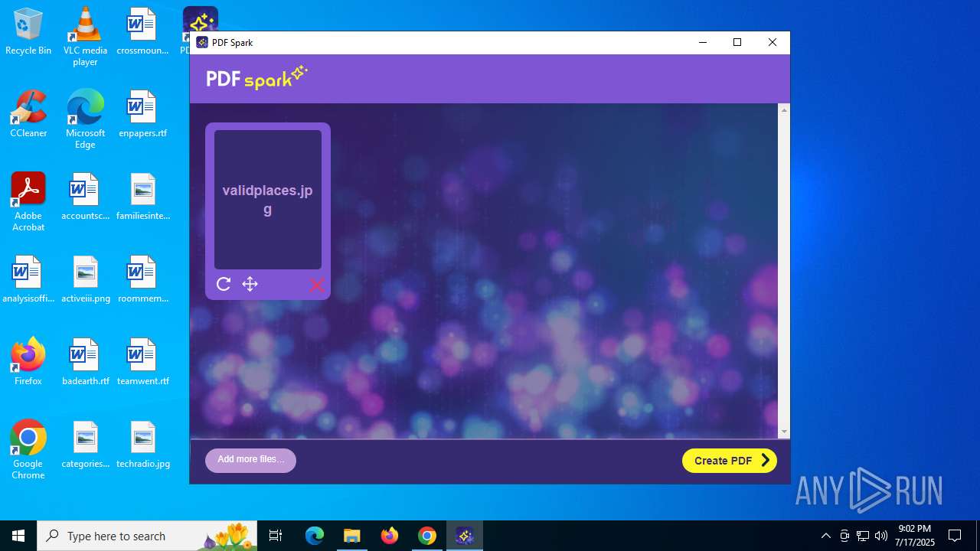Click the move arrows icon on file card

[250, 285]
